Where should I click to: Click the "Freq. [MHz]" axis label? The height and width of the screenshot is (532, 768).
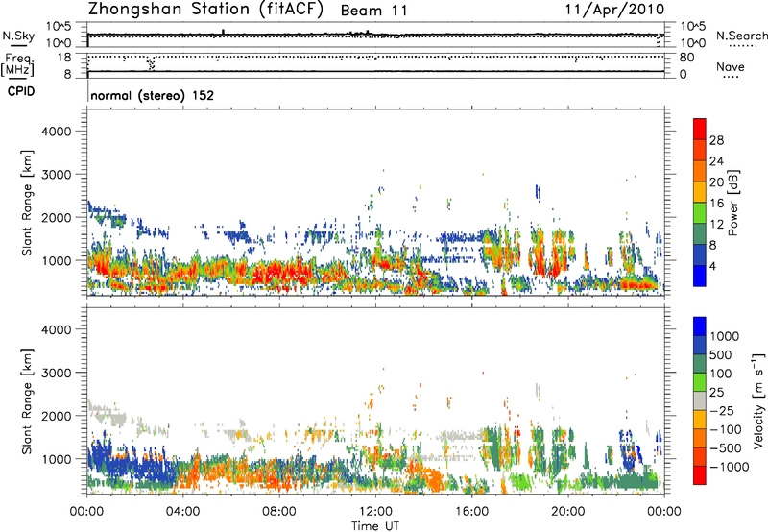pos(18,65)
